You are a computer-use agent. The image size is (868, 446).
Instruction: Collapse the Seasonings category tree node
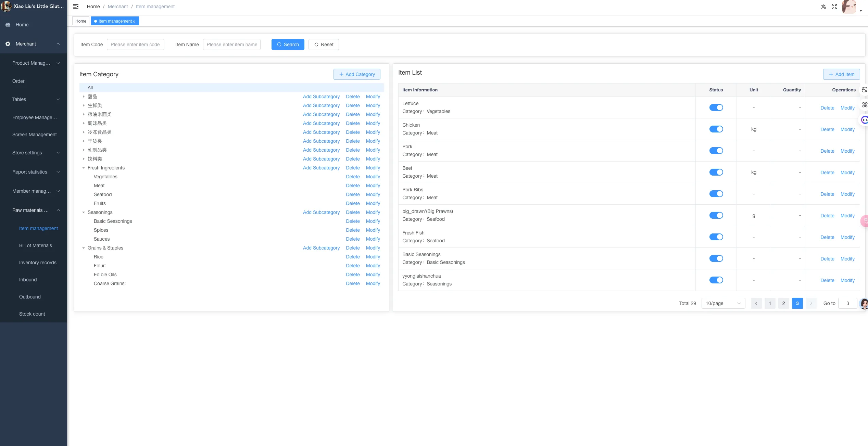point(83,212)
